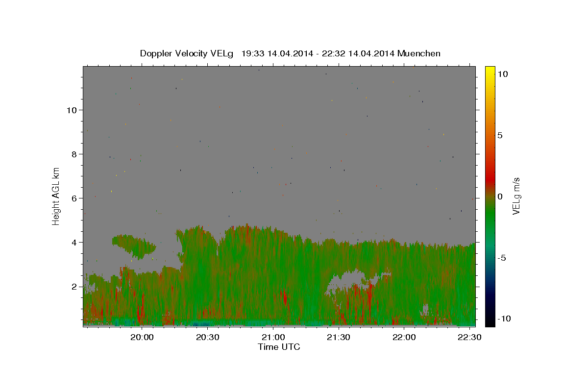Click the 22:00 time tick label
The image size is (588, 392).
(404, 337)
